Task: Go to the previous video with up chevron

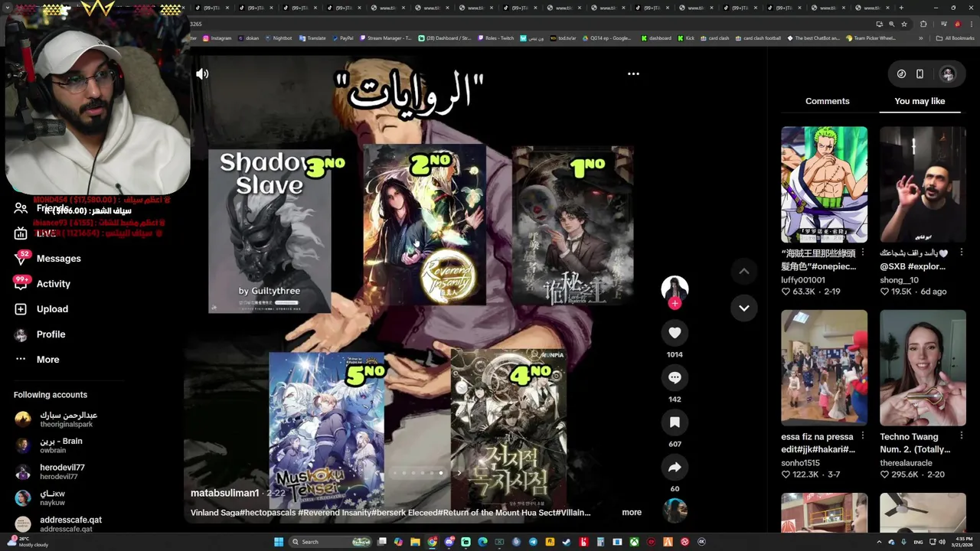Action: tap(743, 271)
